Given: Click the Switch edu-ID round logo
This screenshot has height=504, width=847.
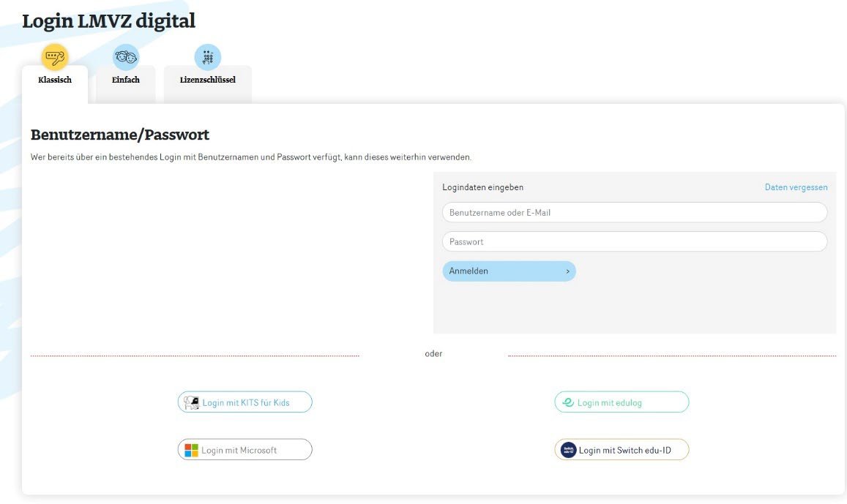Looking at the screenshot, I should (x=568, y=450).
